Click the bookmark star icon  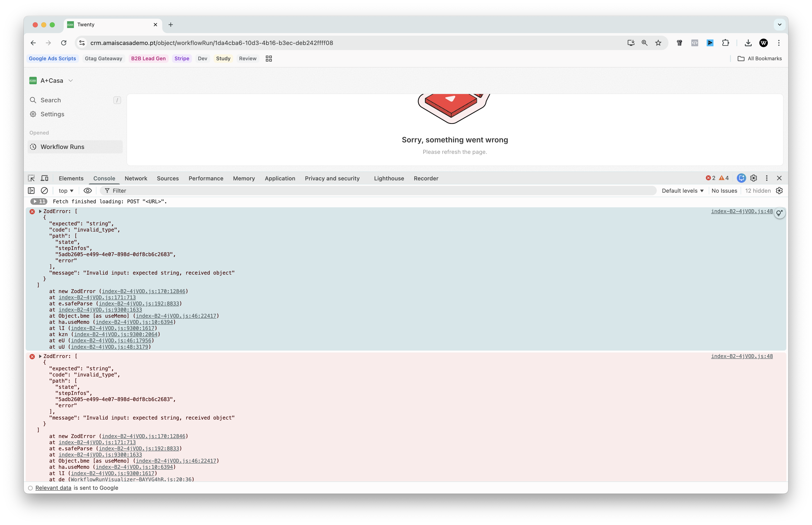click(658, 43)
